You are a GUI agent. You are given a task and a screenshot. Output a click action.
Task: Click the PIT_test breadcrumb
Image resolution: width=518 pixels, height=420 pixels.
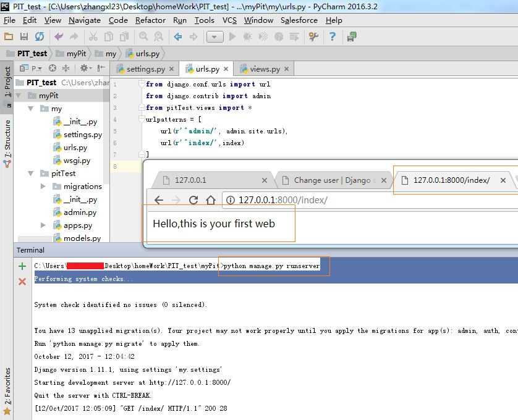27,54
